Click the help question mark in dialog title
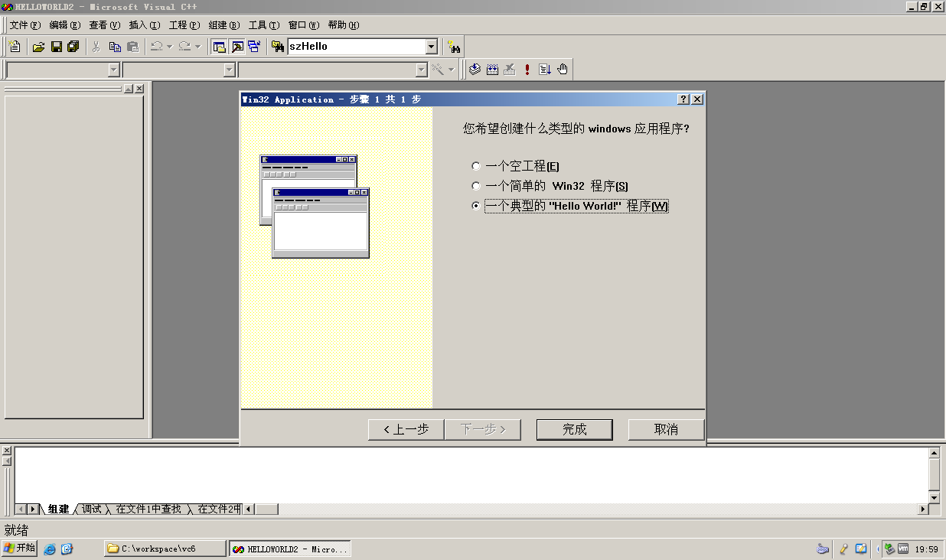 point(683,99)
